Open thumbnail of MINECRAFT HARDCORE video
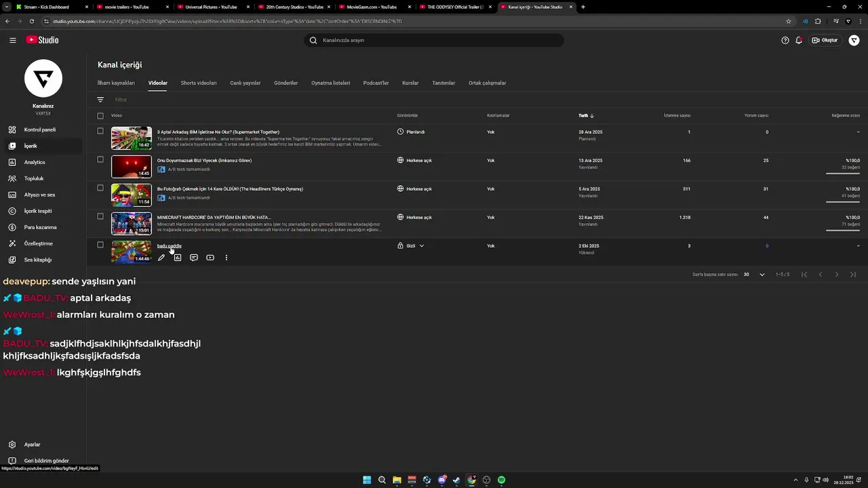868x488 pixels. [x=132, y=224]
